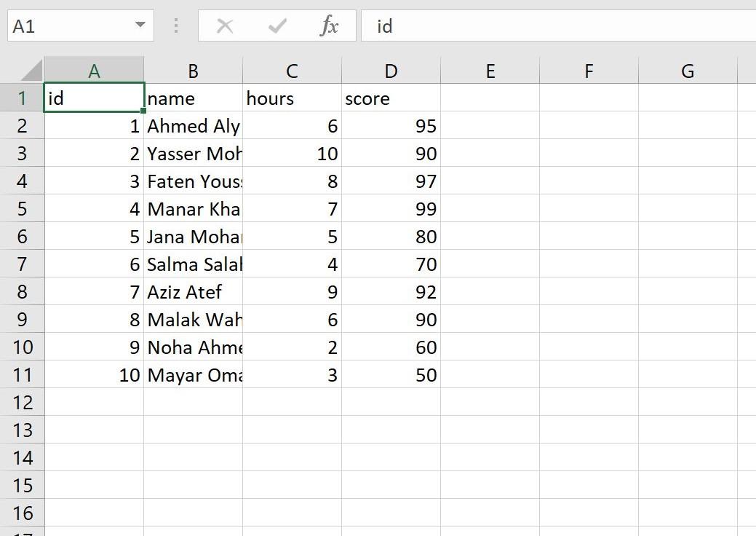
Task: Click empty cell in row 12
Action: [x=292, y=402]
